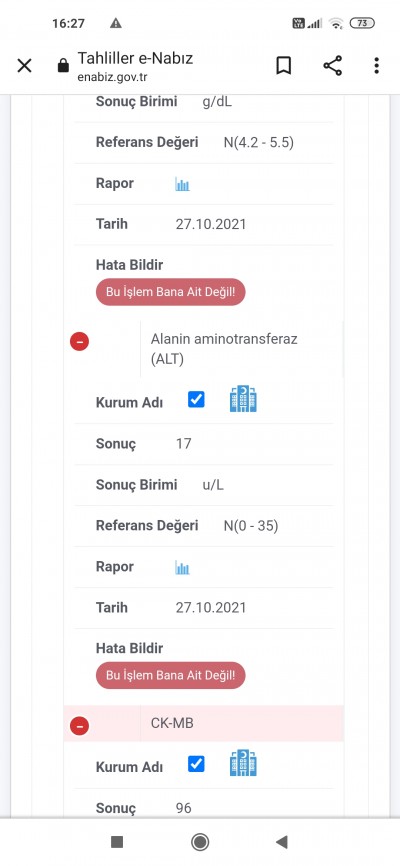Screen dimensions: 400x866
Task: Close the Tahliller e-Nabız tab
Action: point(24,66)
